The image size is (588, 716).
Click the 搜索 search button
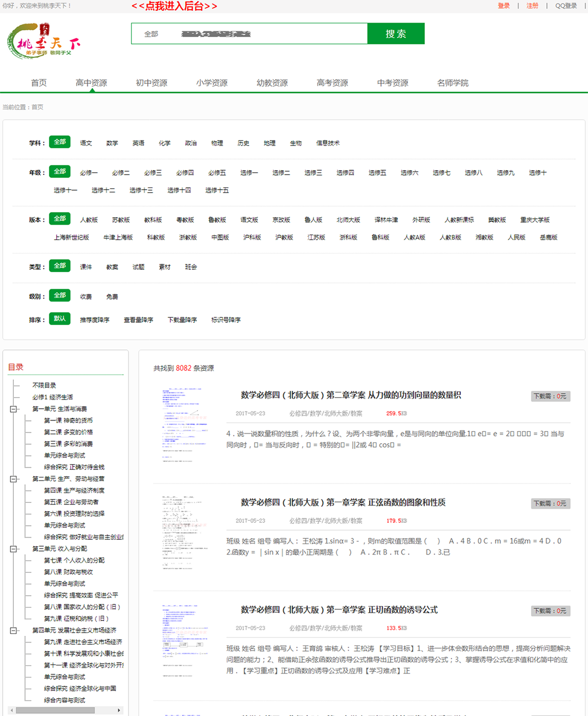396,33
